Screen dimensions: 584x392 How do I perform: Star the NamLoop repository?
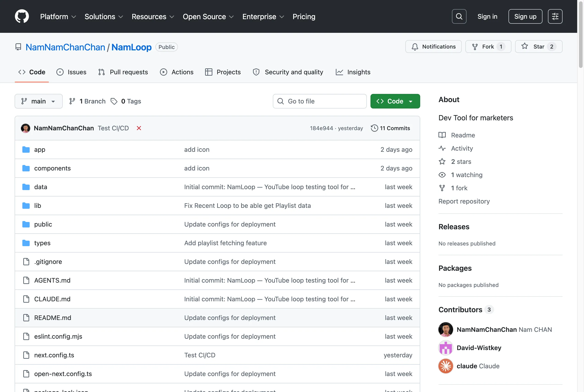[x=538, y=47]
